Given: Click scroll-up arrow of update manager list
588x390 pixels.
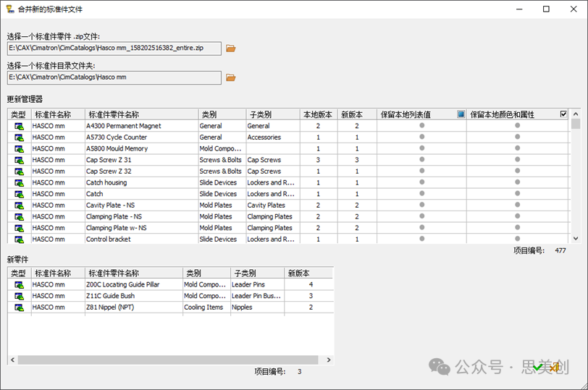Looking at the screenshot, I should click(576, 114).
